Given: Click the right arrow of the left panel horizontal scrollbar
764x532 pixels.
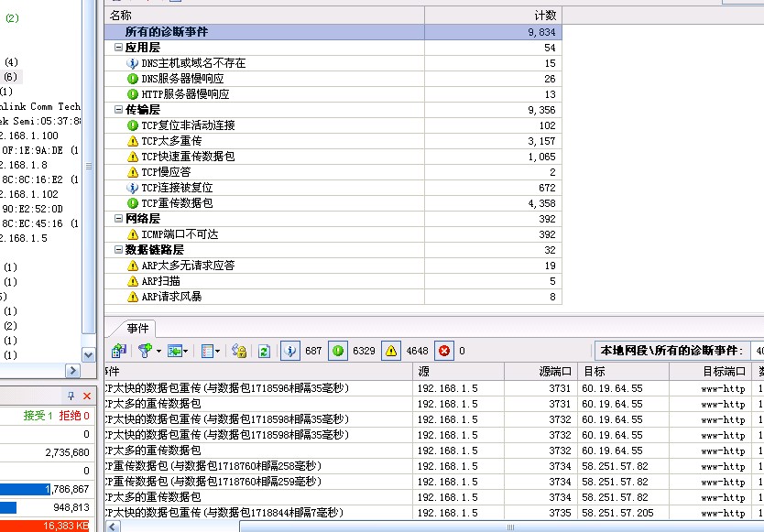Looking at the screenshot, I should point(72,371).
